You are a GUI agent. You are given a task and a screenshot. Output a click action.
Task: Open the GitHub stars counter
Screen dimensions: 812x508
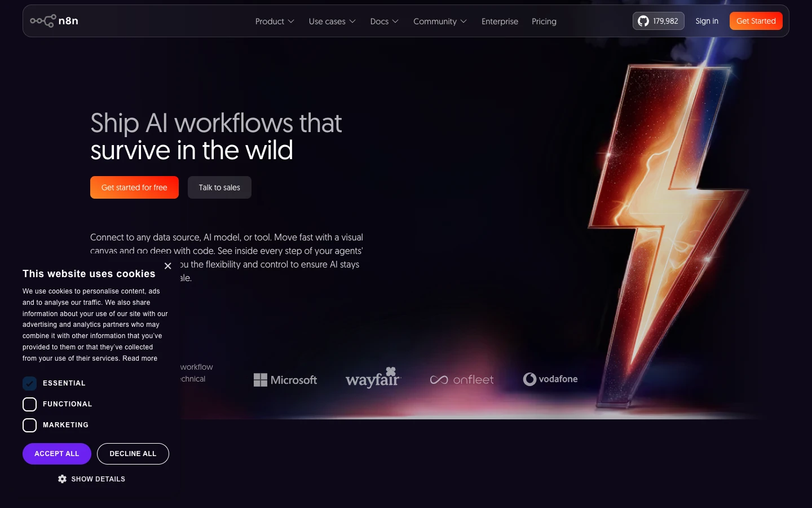click(x=658, y=21)
